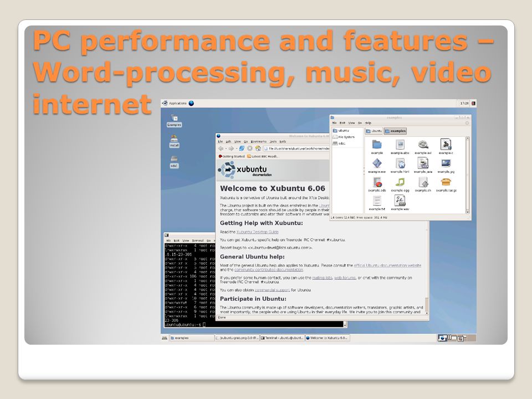Open the browser Edit menu
Screen dimensions: 532x399
(229, 141)
